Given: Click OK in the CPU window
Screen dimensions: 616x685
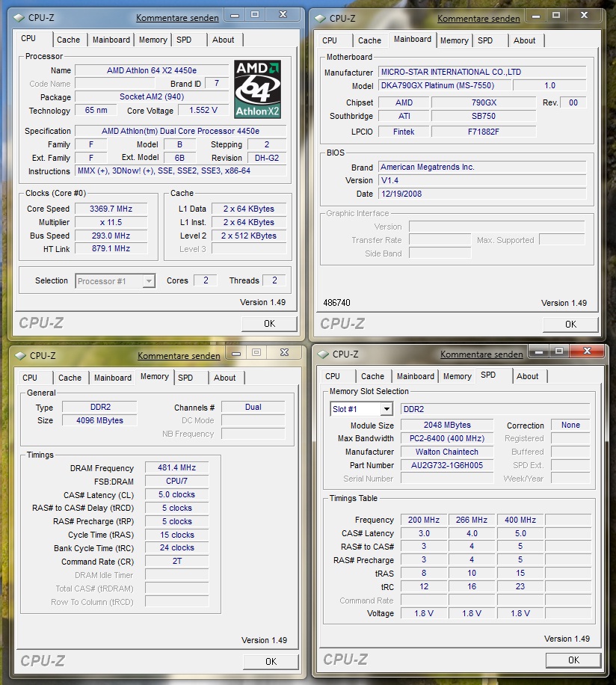Looking at the screenshot, I should pyautogui.click(x=269, y=324).
